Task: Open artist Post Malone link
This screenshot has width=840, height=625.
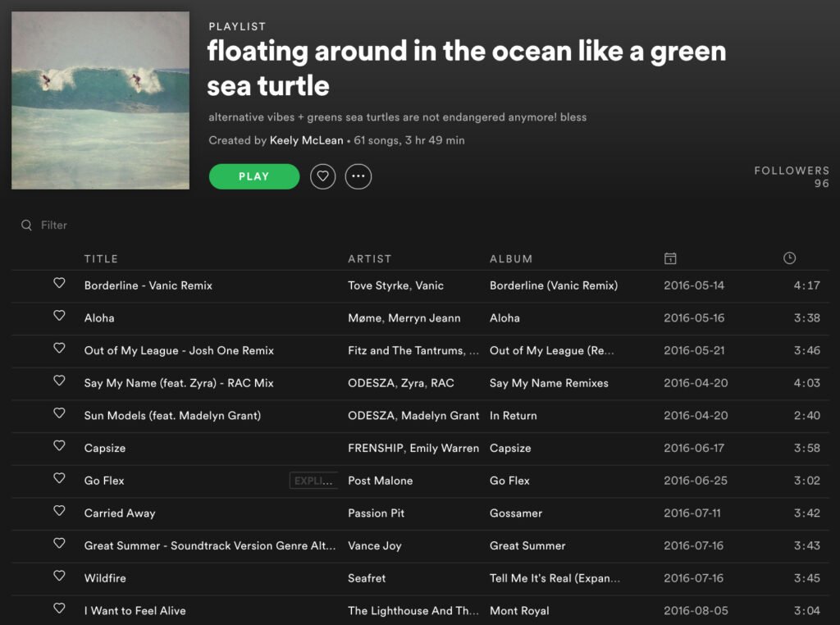Action: (380, 481)
